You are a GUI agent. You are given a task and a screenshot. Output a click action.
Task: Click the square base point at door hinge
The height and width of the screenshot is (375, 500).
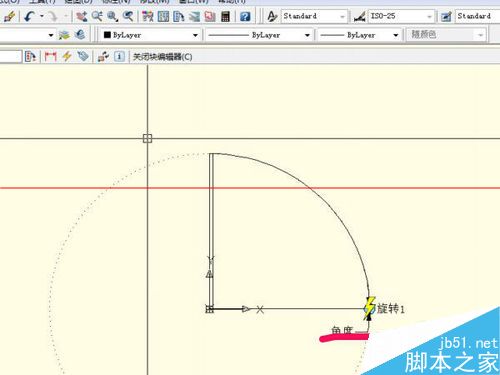pos(209,309)
